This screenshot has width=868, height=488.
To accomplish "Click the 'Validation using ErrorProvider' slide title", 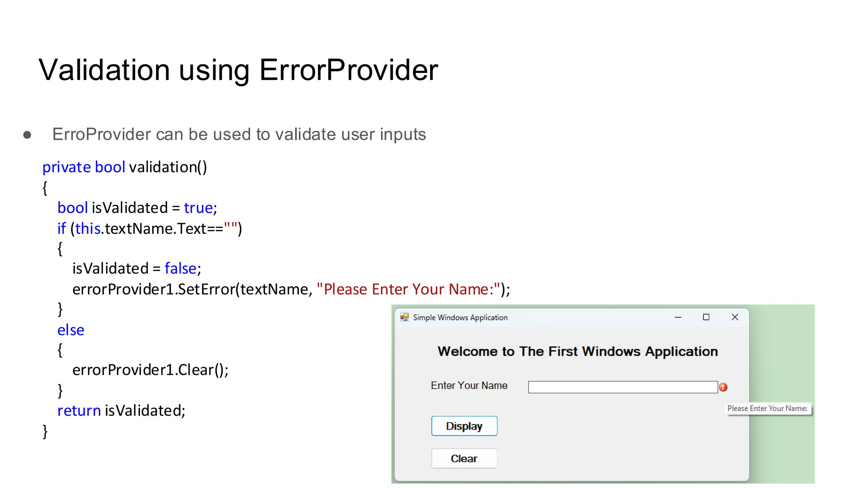I will click(238, 70).
